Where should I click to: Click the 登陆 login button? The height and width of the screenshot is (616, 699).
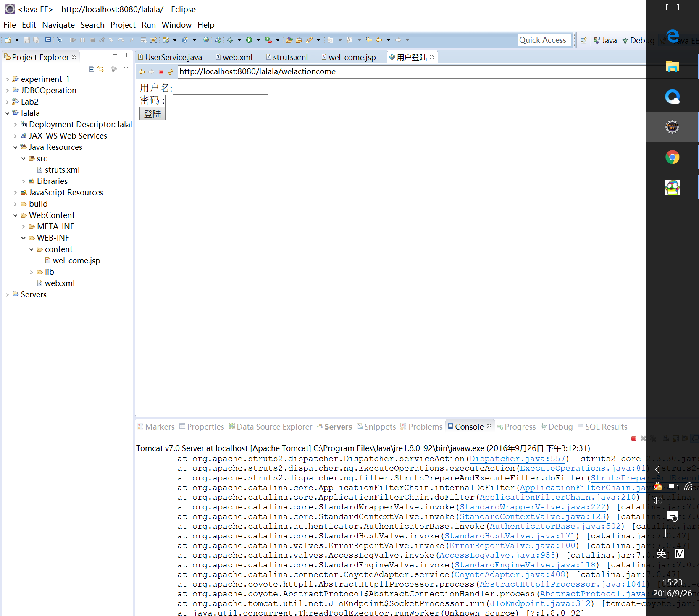tap(152, 114)
